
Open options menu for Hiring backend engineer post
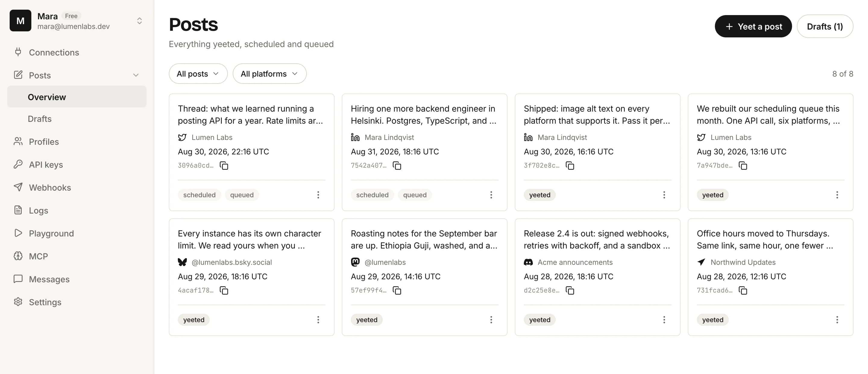coord(491,195)
